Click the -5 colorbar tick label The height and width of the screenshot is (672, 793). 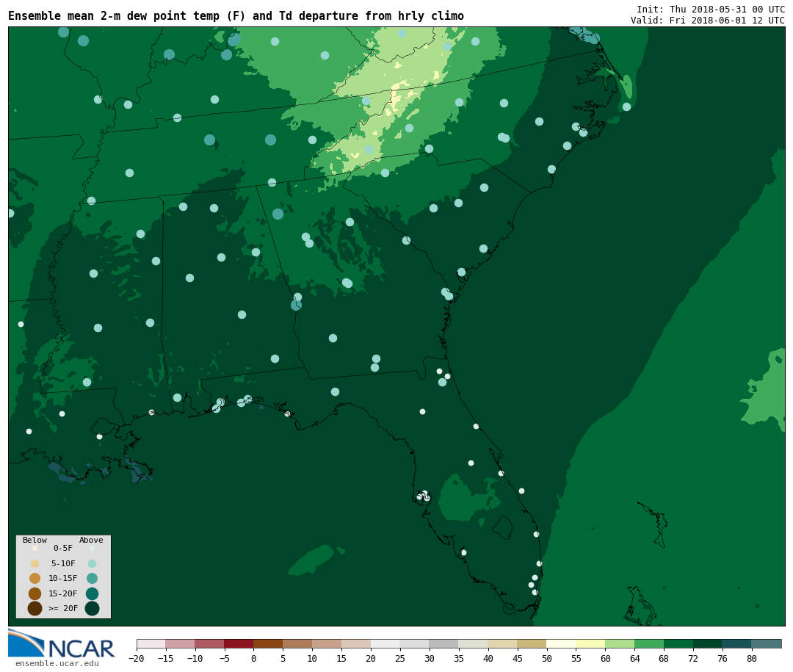225,658
